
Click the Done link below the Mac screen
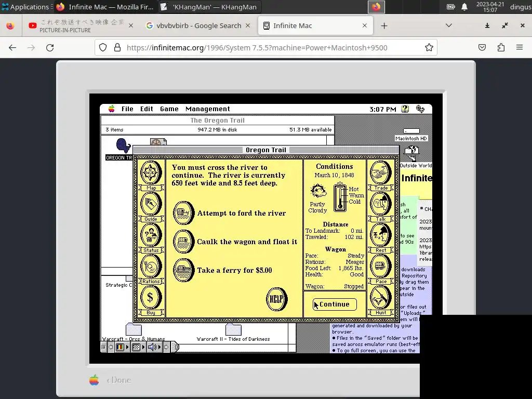click(118, 380)
